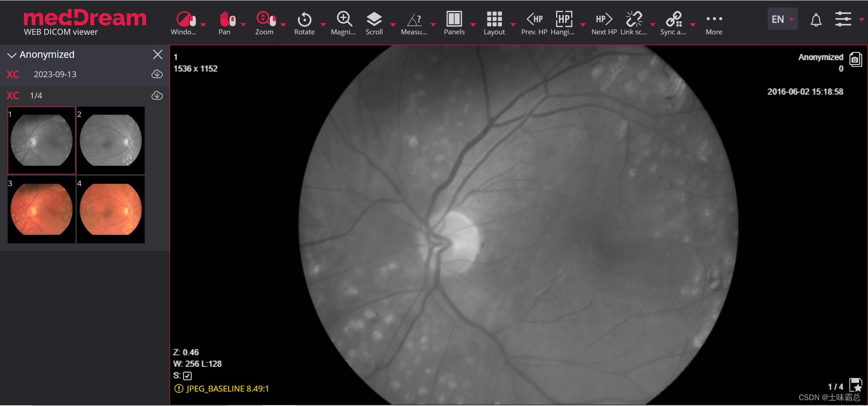Go to next hanging protocol
This screenshot has height=406, width=868.
coord(604,23)
